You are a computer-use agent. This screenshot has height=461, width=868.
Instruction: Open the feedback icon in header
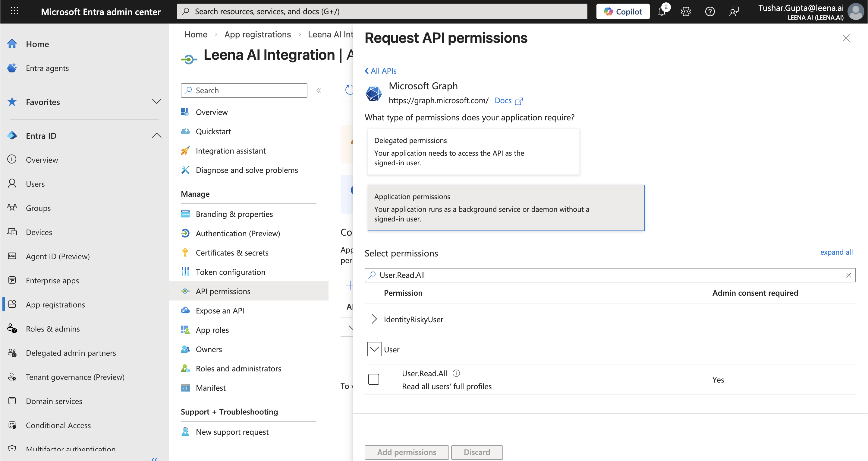point(734,12)
